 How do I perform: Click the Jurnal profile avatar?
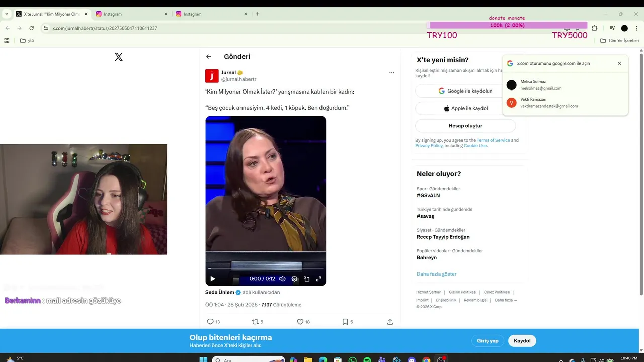212,76
